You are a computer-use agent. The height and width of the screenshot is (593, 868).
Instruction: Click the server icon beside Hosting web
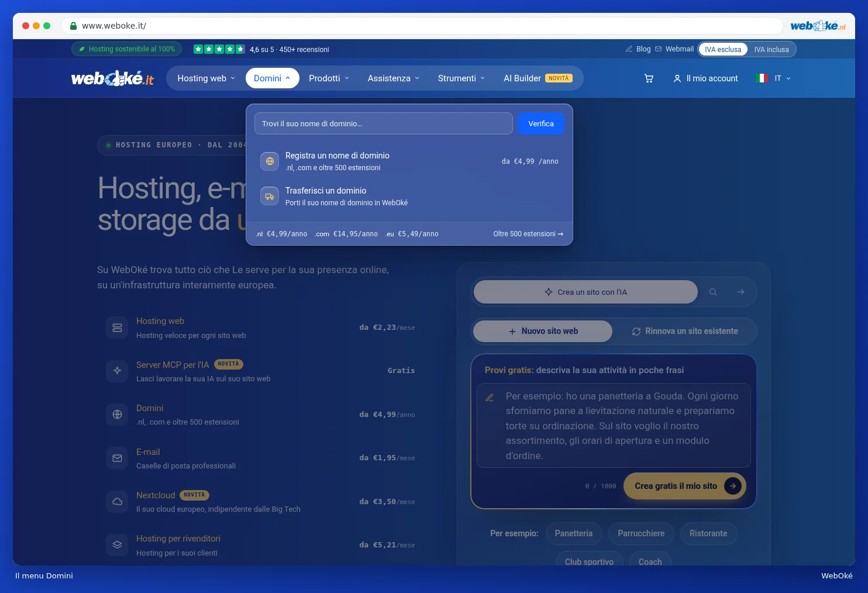[x=117, y=327]
